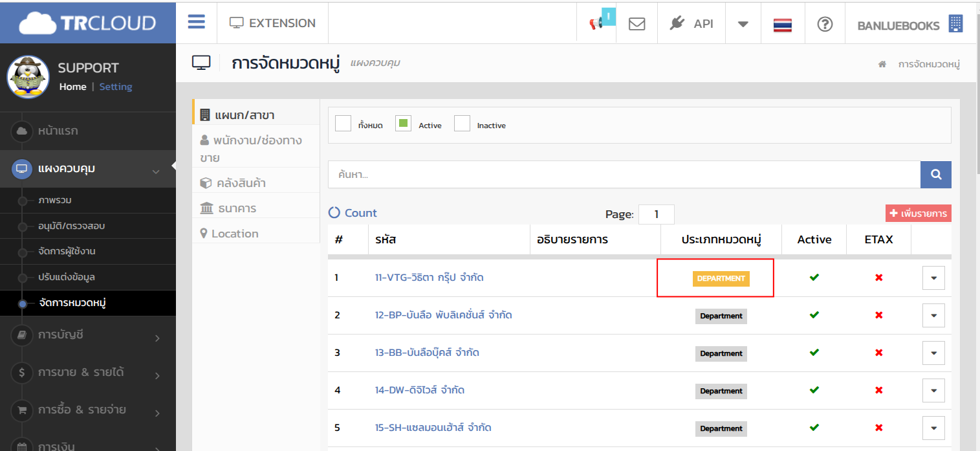Open row actions dropdown for 13-BB
This screenshot has width=980, height=451.
point(933,353)
